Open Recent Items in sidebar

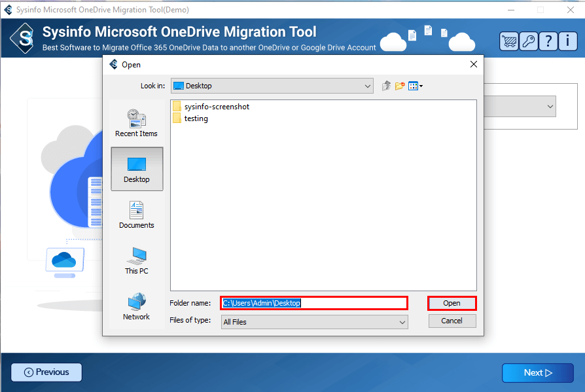[136, 123]
